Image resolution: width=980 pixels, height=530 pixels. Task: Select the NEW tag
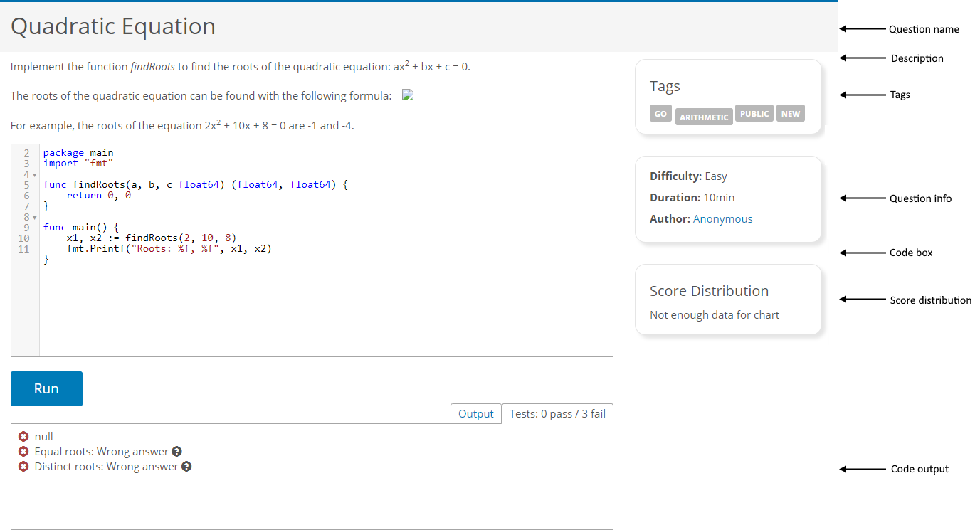click(791, 114)
